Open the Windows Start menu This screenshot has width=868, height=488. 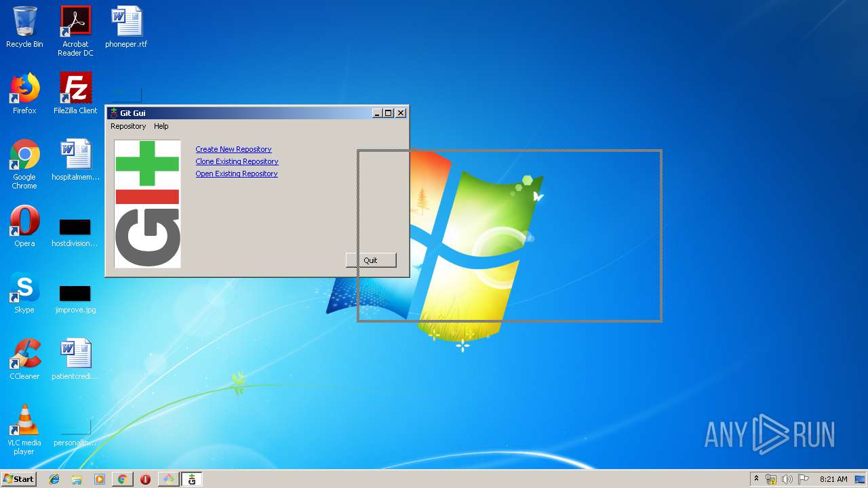(x=18, y=479)
